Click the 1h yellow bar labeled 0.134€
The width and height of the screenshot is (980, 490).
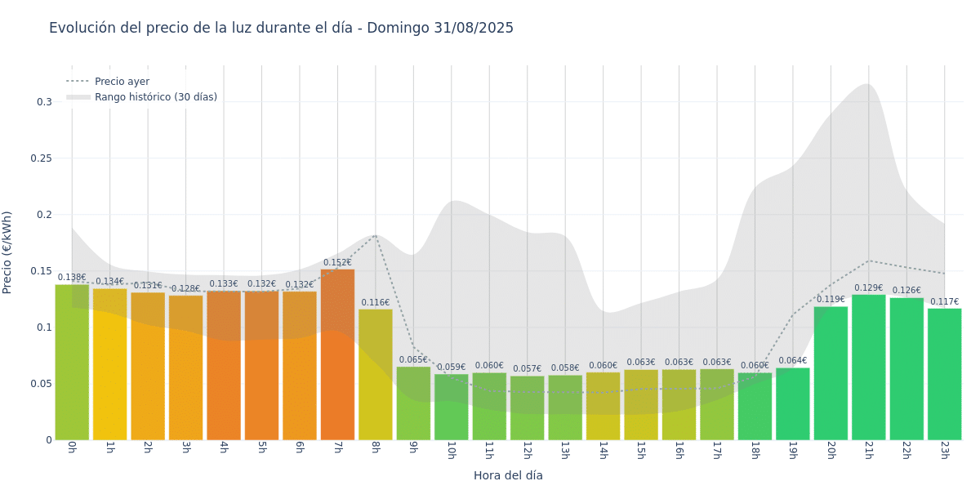click(x=109, y=364)
